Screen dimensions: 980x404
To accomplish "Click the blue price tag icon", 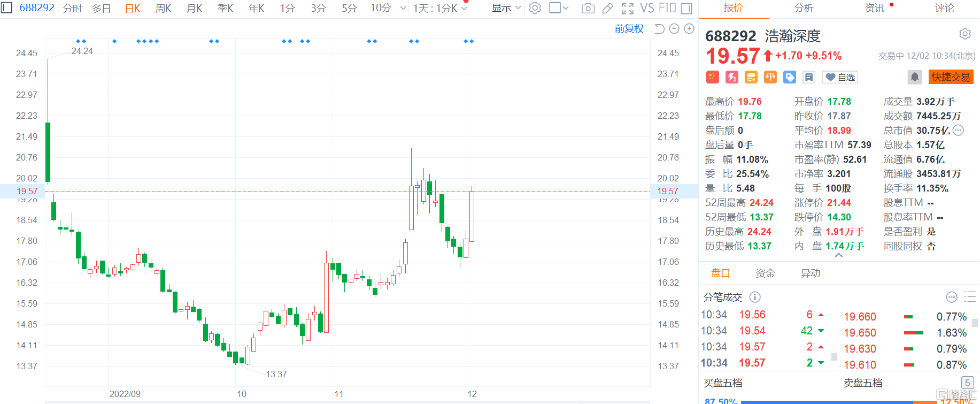I will [x=790, y=77].
